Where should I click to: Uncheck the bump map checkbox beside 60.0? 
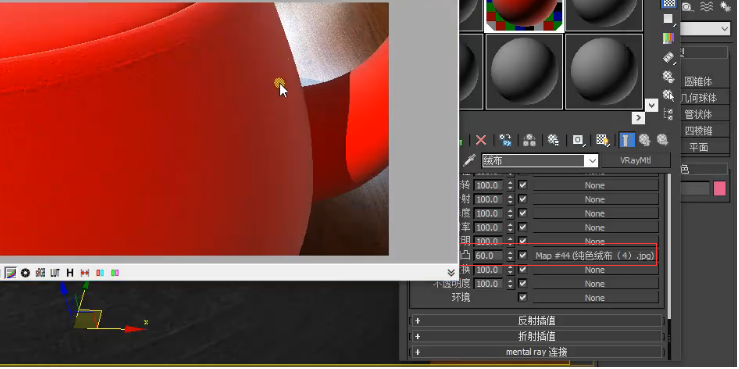[x=522, y=255]
